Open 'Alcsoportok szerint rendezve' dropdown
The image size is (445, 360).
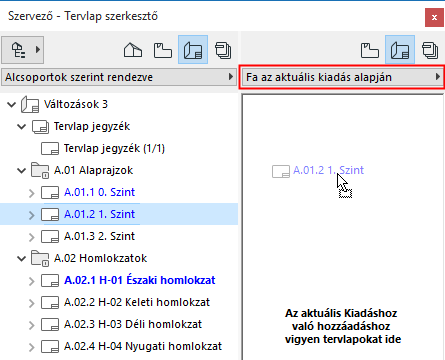[119, 77]
